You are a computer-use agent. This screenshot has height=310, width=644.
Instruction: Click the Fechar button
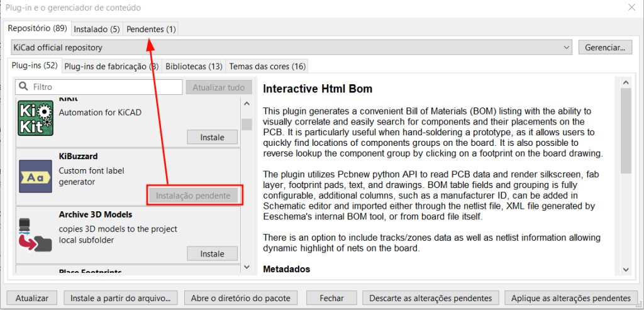pyautogui.click(x=332, y=298)
